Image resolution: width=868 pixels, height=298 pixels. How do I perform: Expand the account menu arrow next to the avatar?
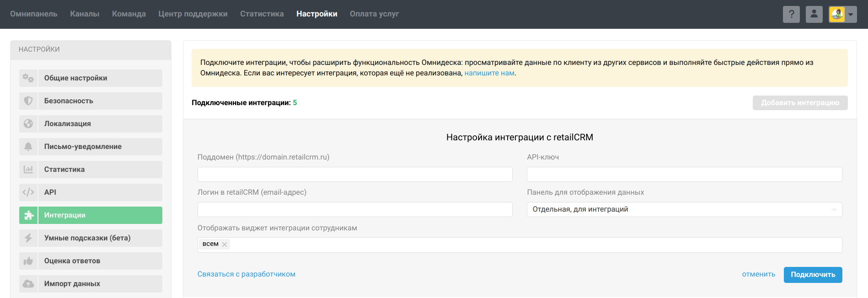[x=851, y=15]
